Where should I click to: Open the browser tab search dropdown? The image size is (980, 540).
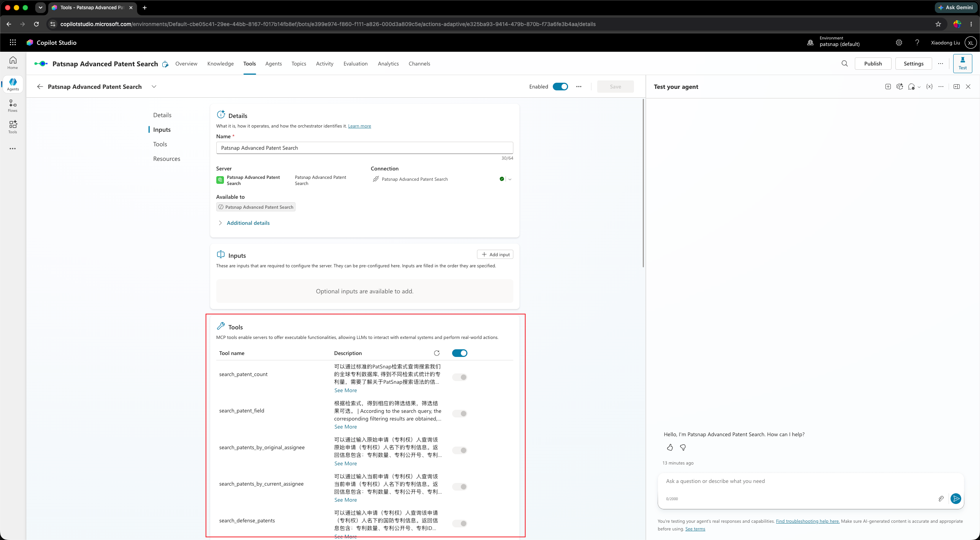(x=40, y=7)
